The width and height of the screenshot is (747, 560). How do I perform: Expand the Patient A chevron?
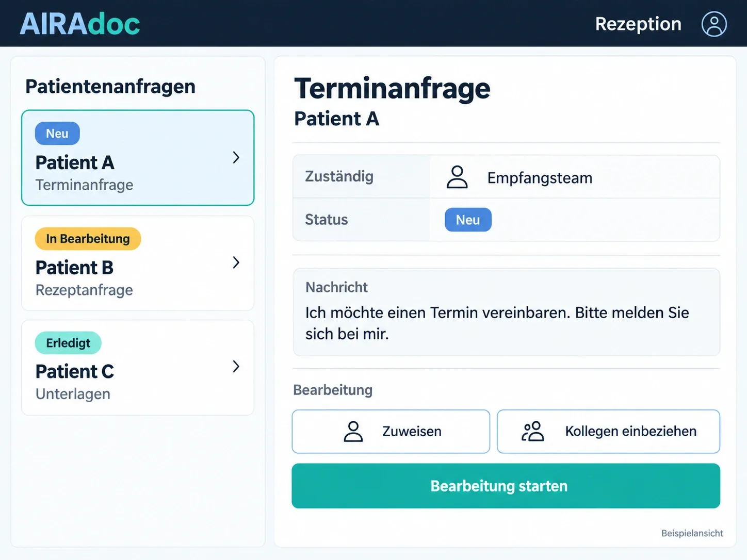(x=236, y=157)
